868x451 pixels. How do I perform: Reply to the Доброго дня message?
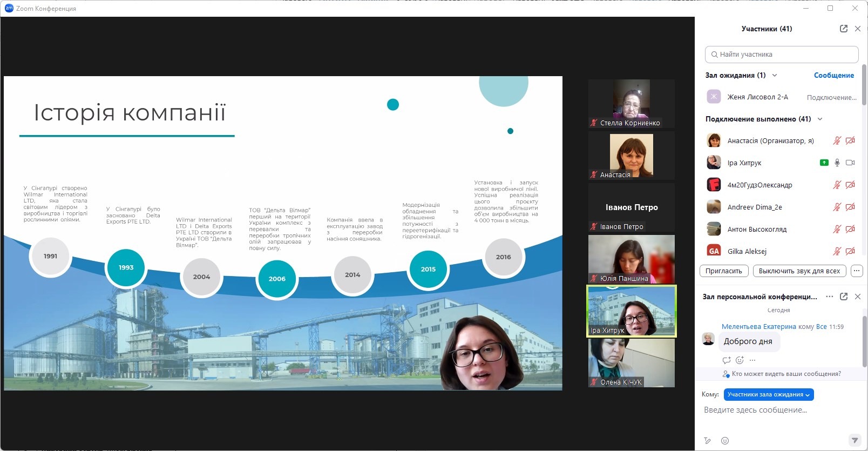point(727,360)
